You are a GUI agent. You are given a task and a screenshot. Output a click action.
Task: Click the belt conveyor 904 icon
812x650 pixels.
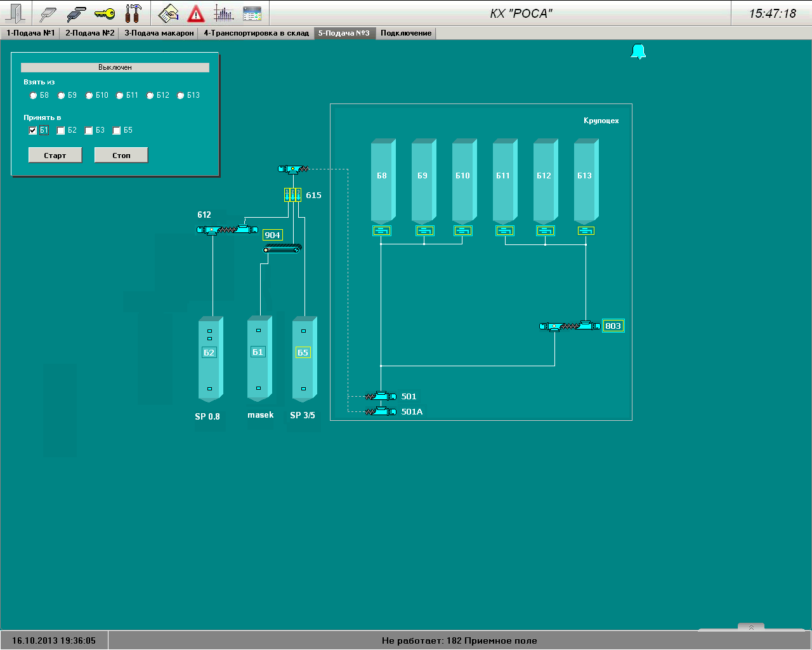282,249
